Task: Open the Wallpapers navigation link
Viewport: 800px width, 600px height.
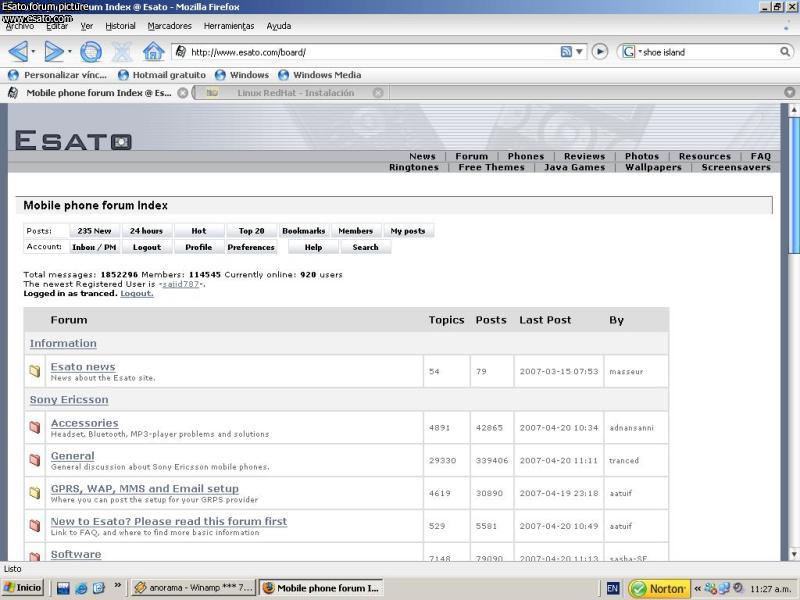Action: (x=654, y=167)
